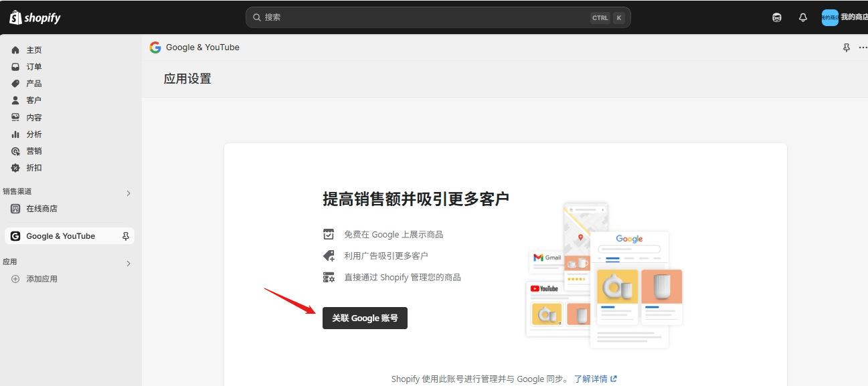Open the Sidekick assistant icon in header
The height and width of the screenshot is (386, 868).
coord(777,18)
